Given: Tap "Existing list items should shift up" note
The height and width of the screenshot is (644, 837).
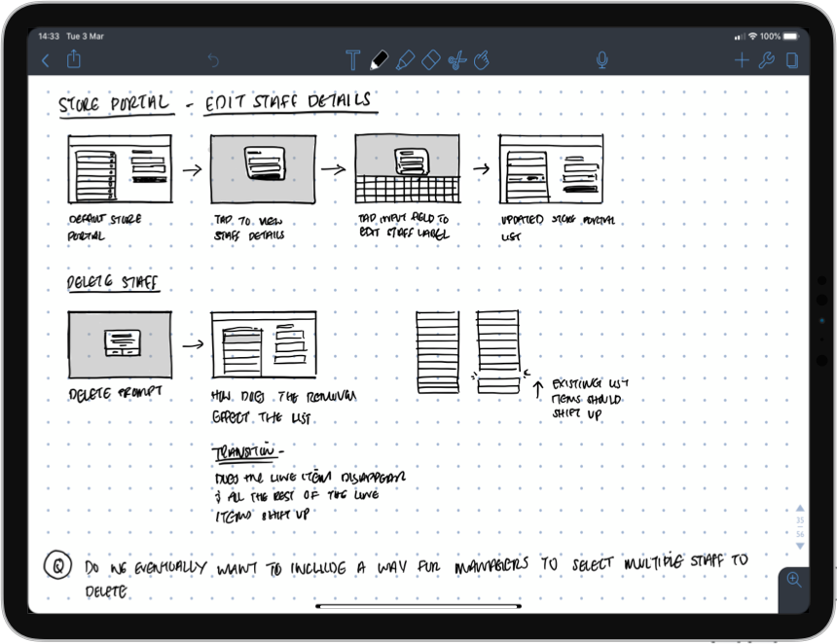Looking at the screenshot, I should pyautogui.click(x=590, y=399).
